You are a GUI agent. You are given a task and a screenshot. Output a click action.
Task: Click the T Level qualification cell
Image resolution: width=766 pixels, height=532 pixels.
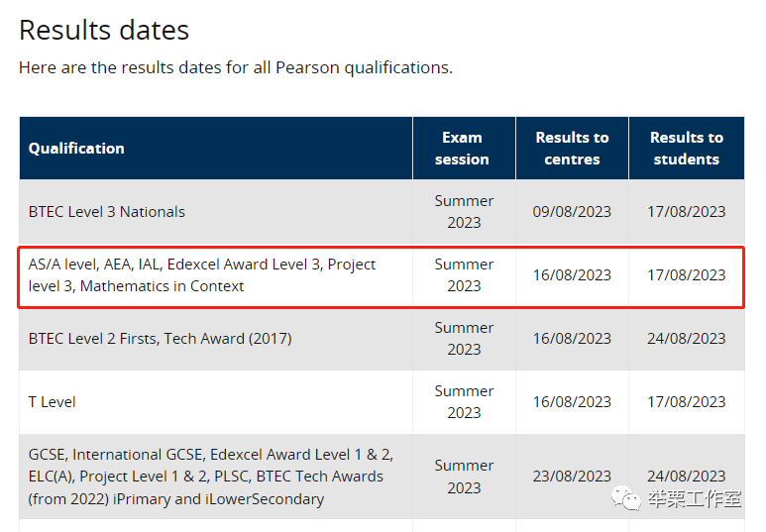[52, 401]
